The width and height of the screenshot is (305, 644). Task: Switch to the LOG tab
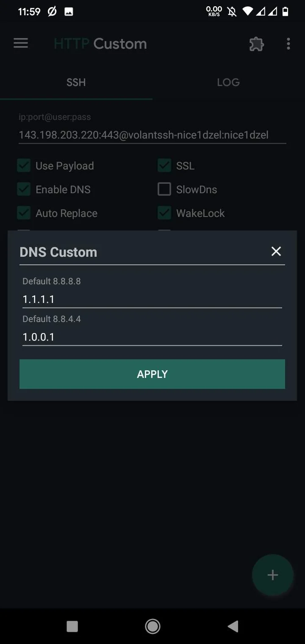tap(228, 82)
